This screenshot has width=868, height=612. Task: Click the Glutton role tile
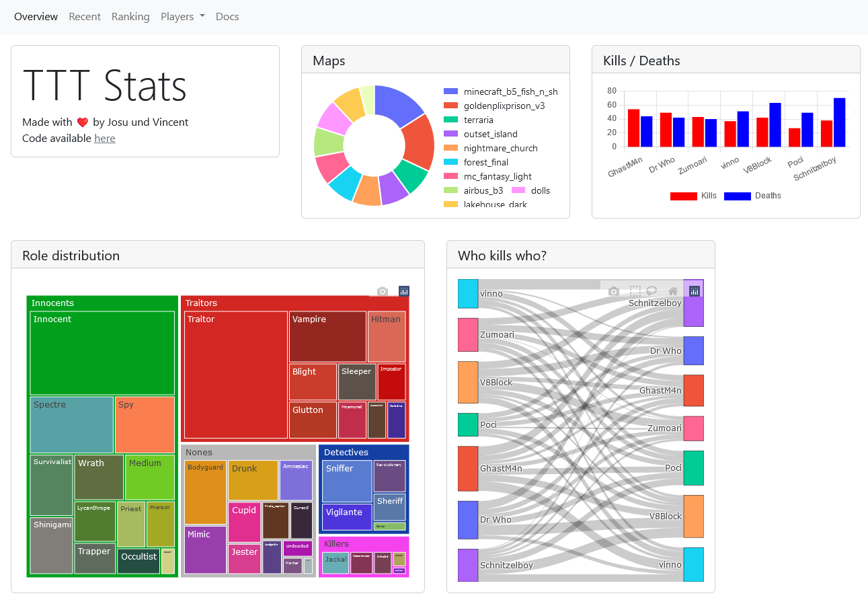(x=313, y=420)
